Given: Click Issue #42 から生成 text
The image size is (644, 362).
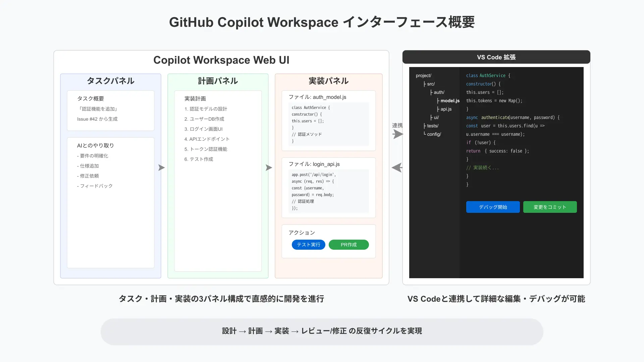Looking at the screenshot, I should 97,119.
